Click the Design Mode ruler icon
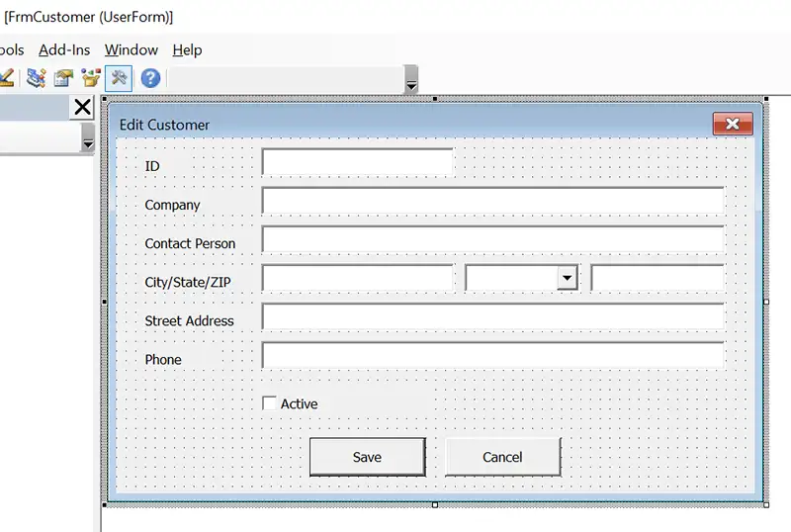Image resolution: width=791 pixels, height=532 pixels. point(7,78)
